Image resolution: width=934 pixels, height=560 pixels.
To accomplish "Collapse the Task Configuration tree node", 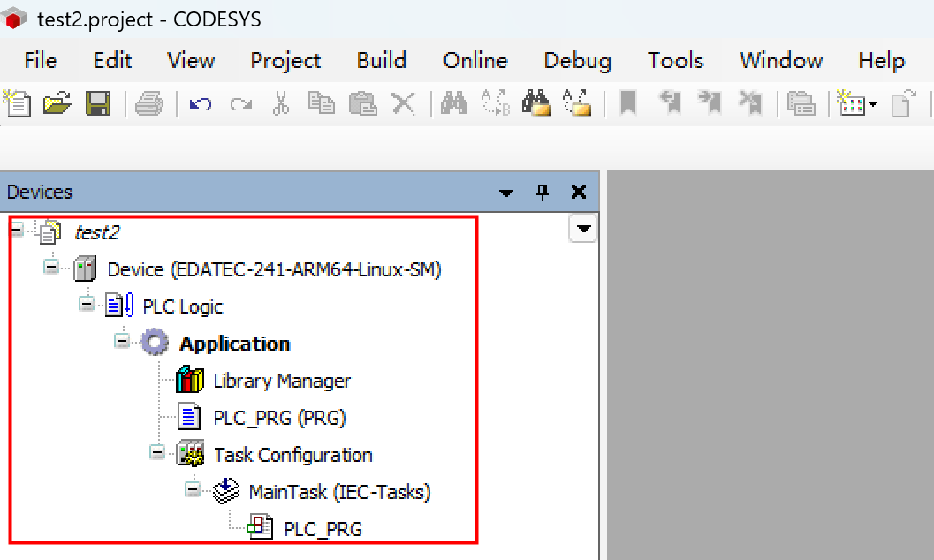I will [157, 452].
